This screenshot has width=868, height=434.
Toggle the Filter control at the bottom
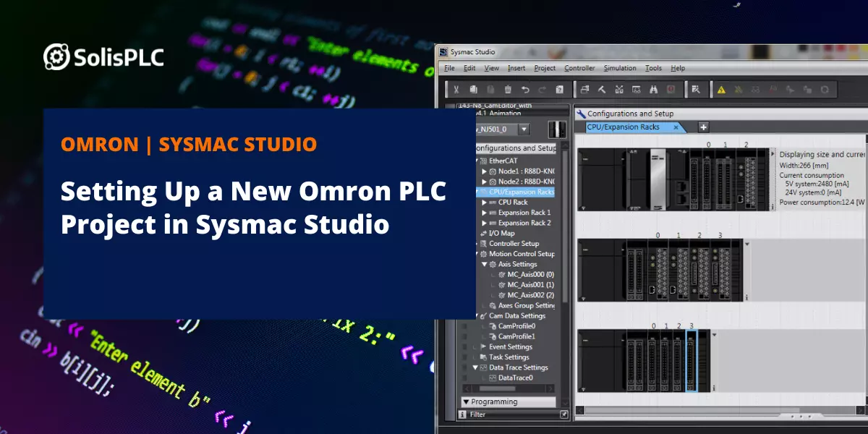click(x=477, y=414)
